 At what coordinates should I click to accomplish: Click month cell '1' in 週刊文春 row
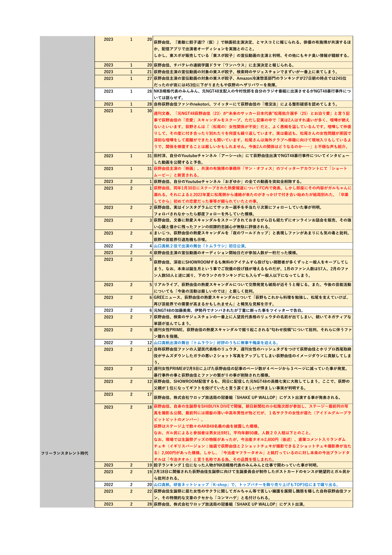point(131,111)
